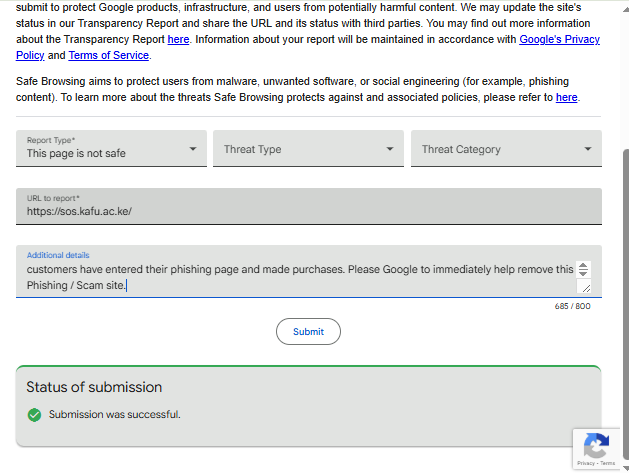Click the Additional details resize handle
The image size is (629, 473).
[585, 287]
